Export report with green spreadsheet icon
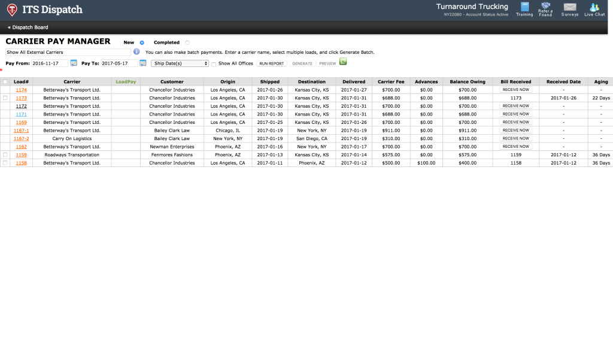 (343, 62)
